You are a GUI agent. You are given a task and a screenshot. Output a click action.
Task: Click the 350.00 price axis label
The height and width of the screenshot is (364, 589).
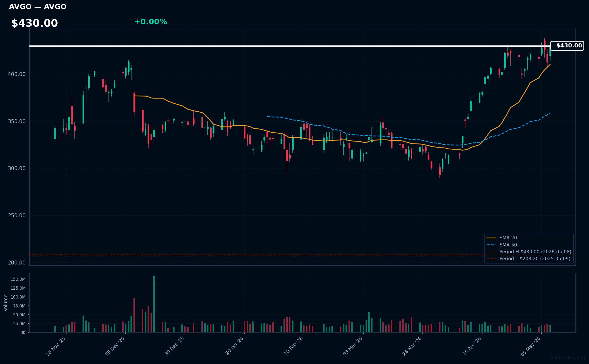pos(17,121)
